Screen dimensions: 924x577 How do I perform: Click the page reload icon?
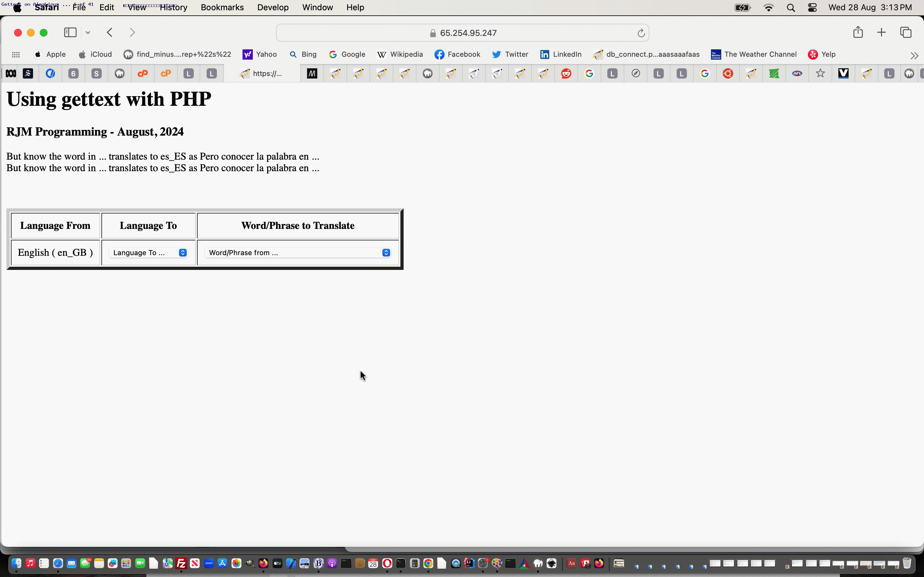click(x=641, y=33)
